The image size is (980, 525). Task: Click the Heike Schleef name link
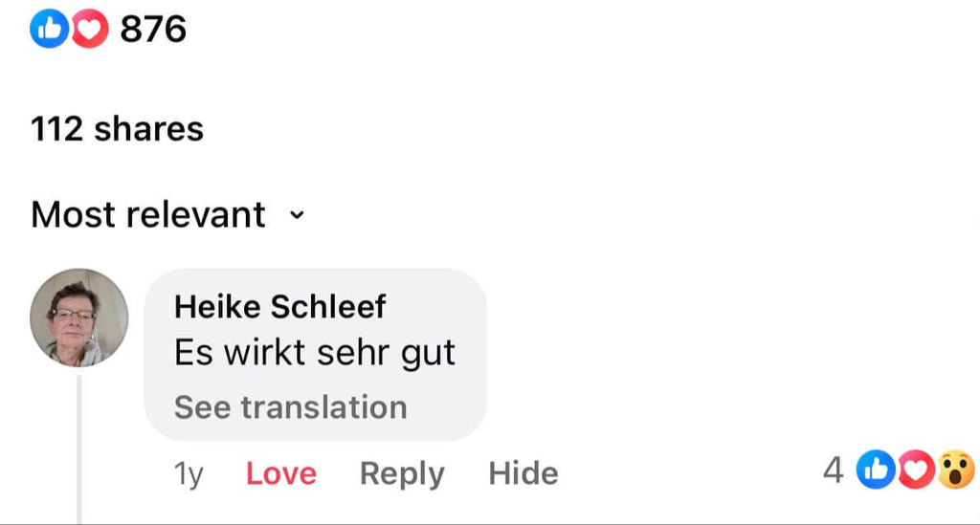[x=280, y=307]
